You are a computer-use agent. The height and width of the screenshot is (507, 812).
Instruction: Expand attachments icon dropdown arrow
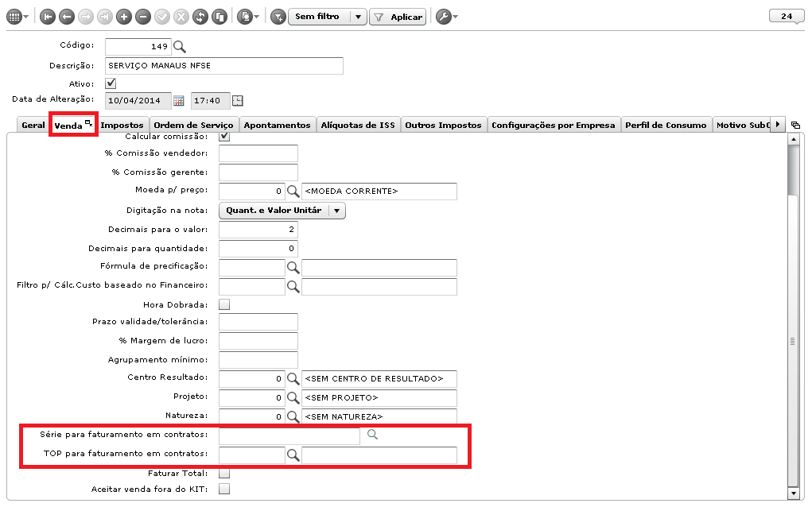tap(256, 17)
